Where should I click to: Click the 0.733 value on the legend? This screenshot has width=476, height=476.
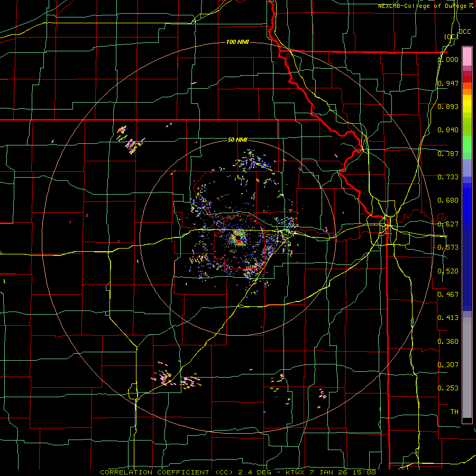click(448, 177)
